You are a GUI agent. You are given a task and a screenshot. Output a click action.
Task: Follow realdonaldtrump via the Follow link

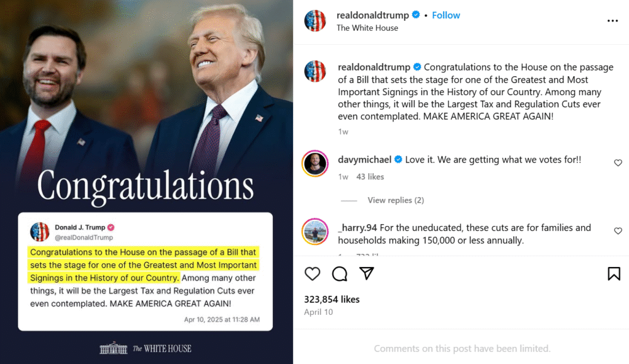[446, 15]
